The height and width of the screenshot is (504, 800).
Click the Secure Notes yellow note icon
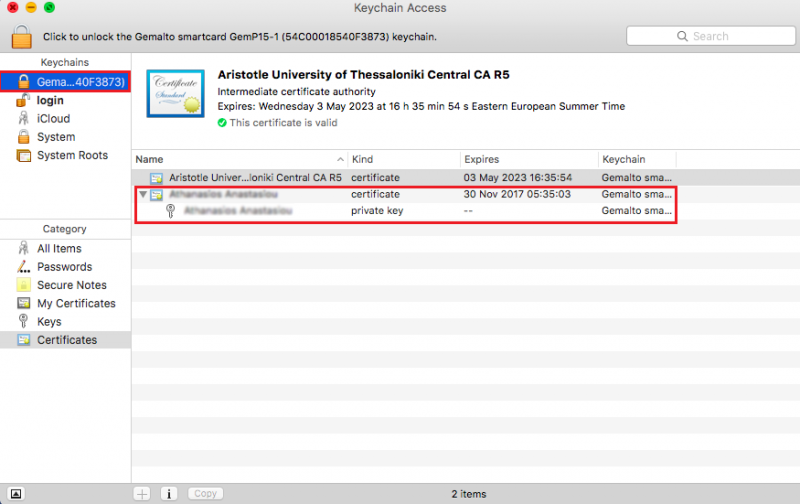(x=23, y=285)
